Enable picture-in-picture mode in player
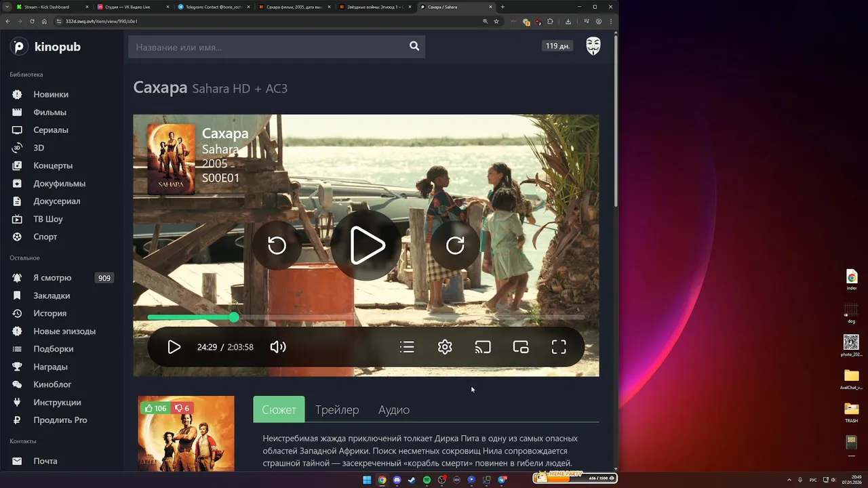This screenshot has height=488, width=868. pos(521,347)
